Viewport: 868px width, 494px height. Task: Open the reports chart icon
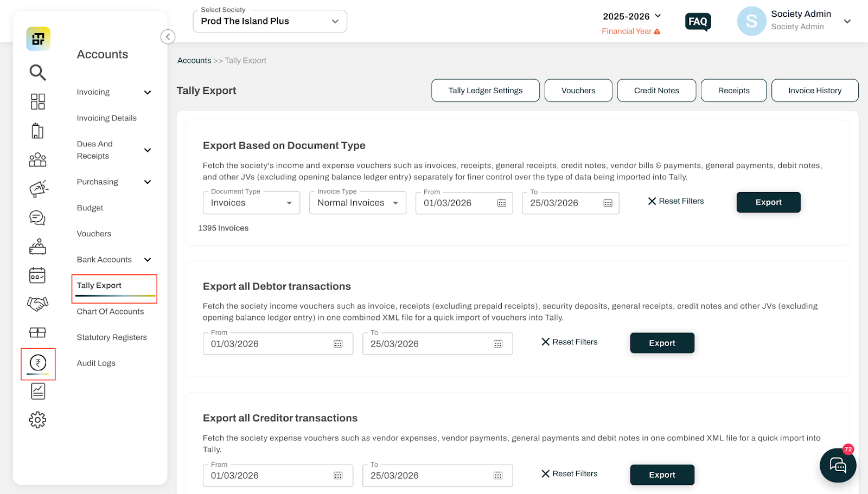[38, 391]
